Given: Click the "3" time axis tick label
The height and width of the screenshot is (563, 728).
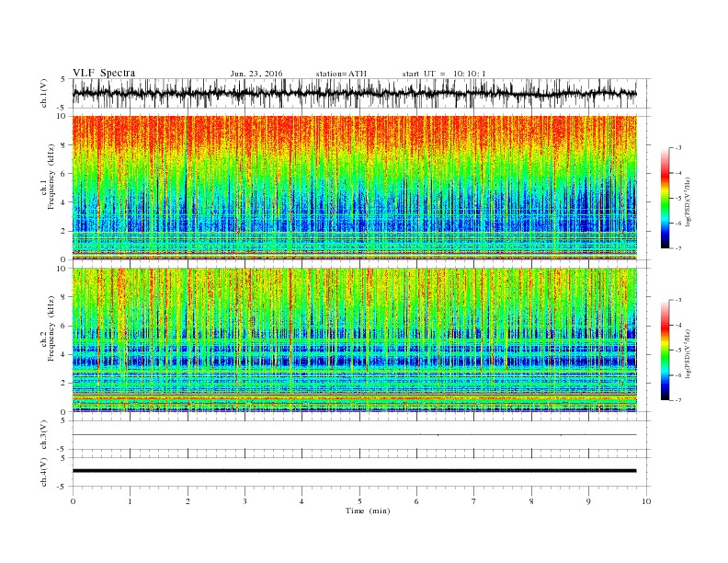Looking at the screenshot, I should [245, 501].
